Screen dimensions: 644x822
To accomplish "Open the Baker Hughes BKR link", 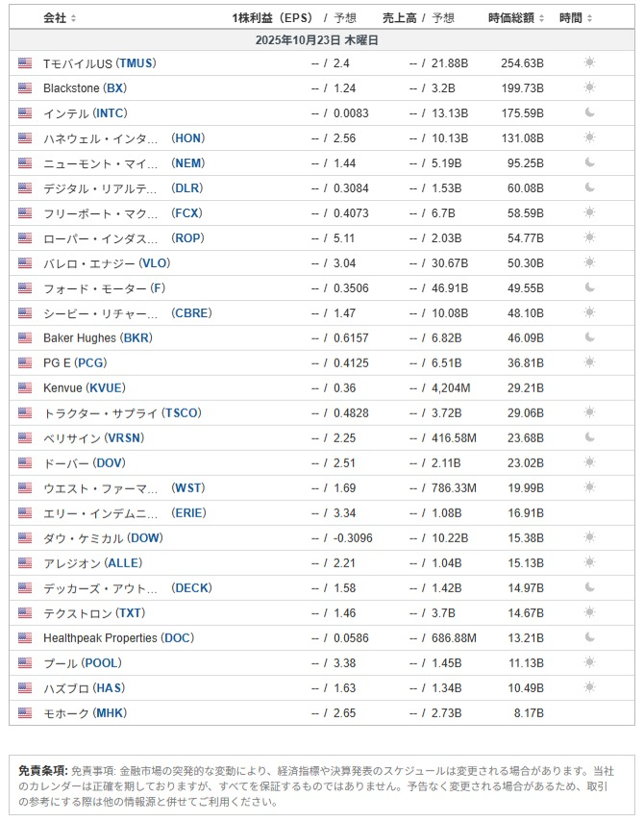I will pos(136,337).
